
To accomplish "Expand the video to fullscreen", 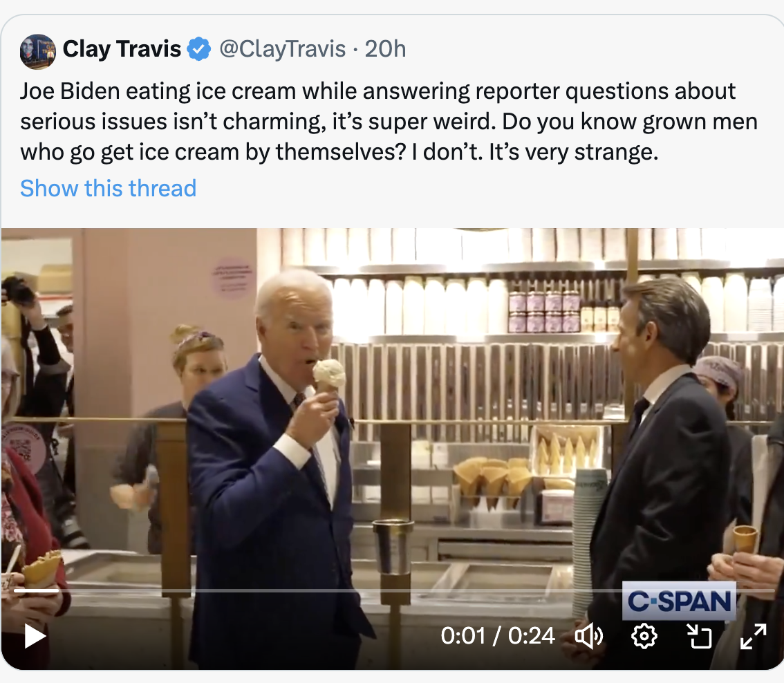I will (x=753, y=635).
